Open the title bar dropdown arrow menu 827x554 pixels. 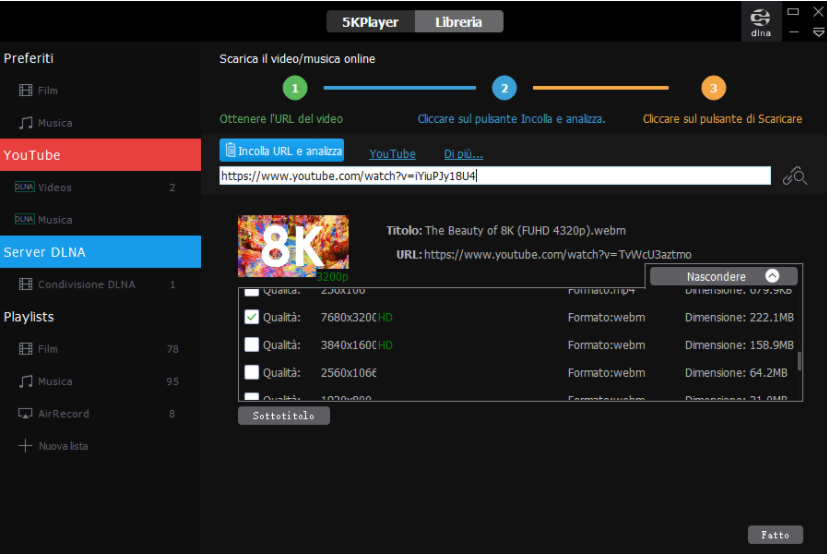click(818, 33)
